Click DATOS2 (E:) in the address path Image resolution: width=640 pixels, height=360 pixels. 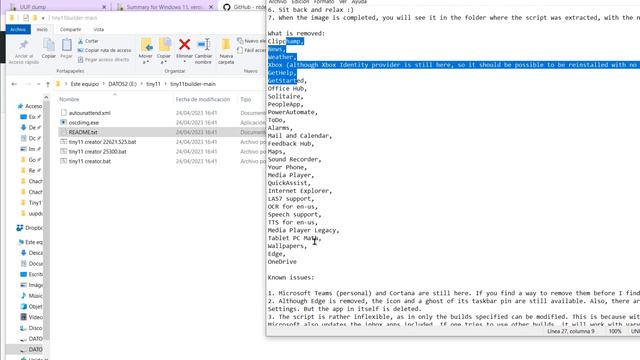122,84
